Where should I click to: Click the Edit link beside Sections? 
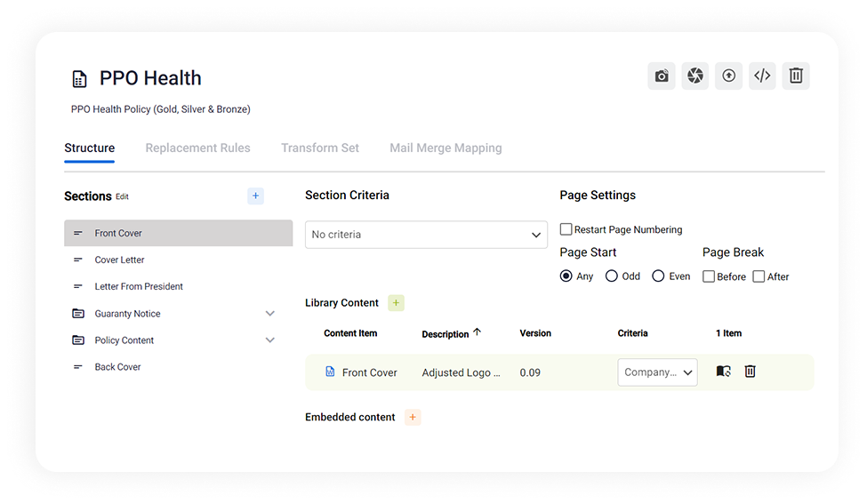coord(122,197)
